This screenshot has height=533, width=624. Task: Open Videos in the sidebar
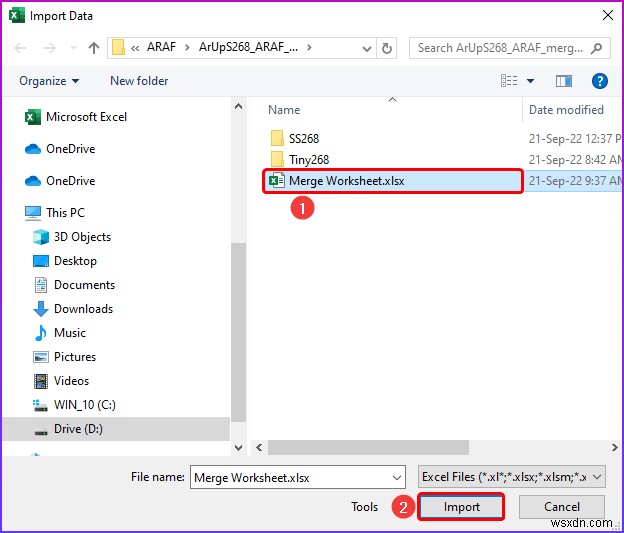click(x=61, y=381)
